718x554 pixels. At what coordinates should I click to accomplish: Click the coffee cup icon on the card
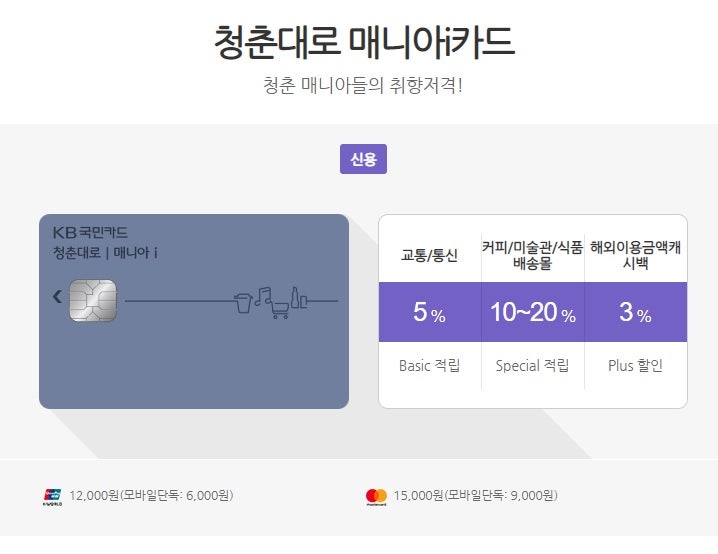point(243,303)
